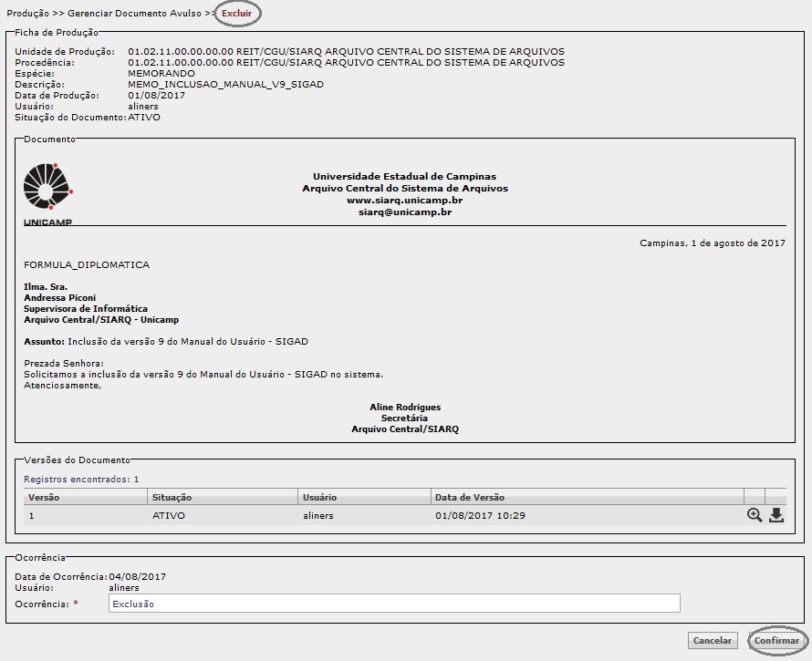Screen dimensions: 812x661
Task: Click the Campinas, 1 de agosto de 2017 date
Action: click(x=712, y=243)
